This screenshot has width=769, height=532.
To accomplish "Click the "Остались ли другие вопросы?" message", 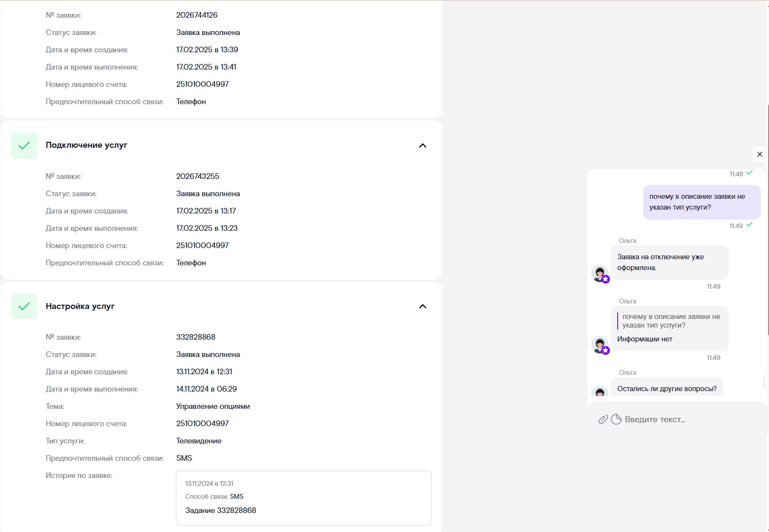I will pyautogui.click(x=667, y=389).
